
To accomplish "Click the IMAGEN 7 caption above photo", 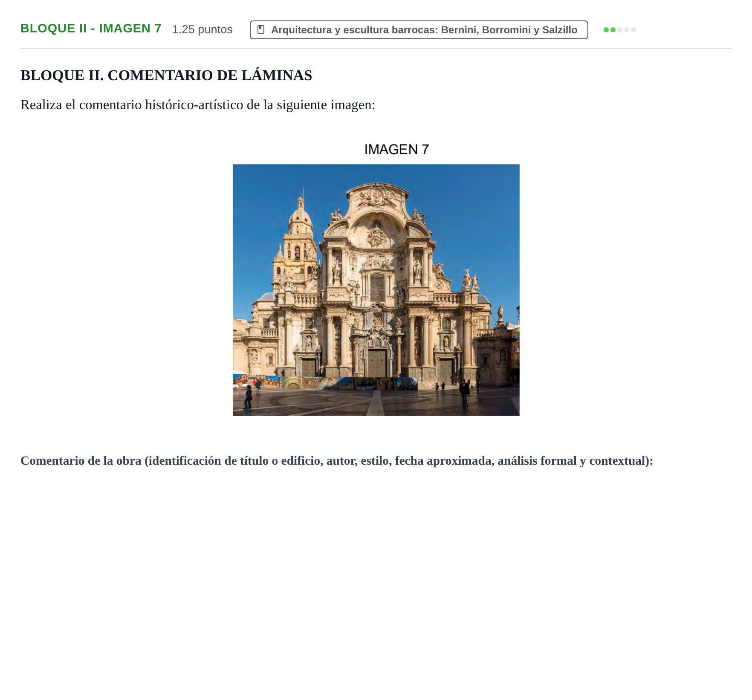I will tap(396, 149).
